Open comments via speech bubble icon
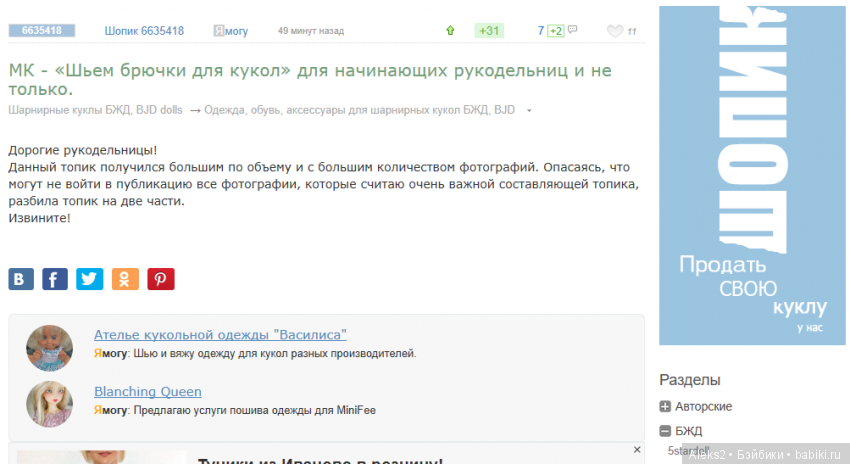The height and width of the screenshot is (464, 850). (572, 30)
